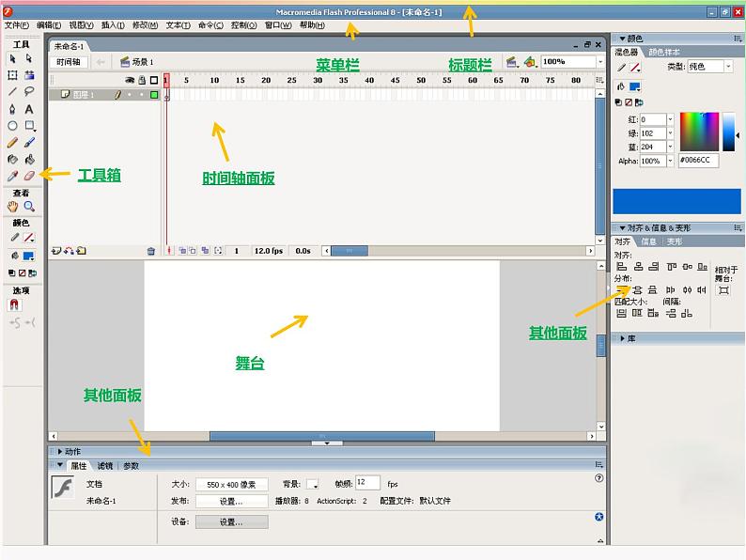Click the 550 x 400 像素 size button
The image size is (746, 560).
[x=232, y=485]
